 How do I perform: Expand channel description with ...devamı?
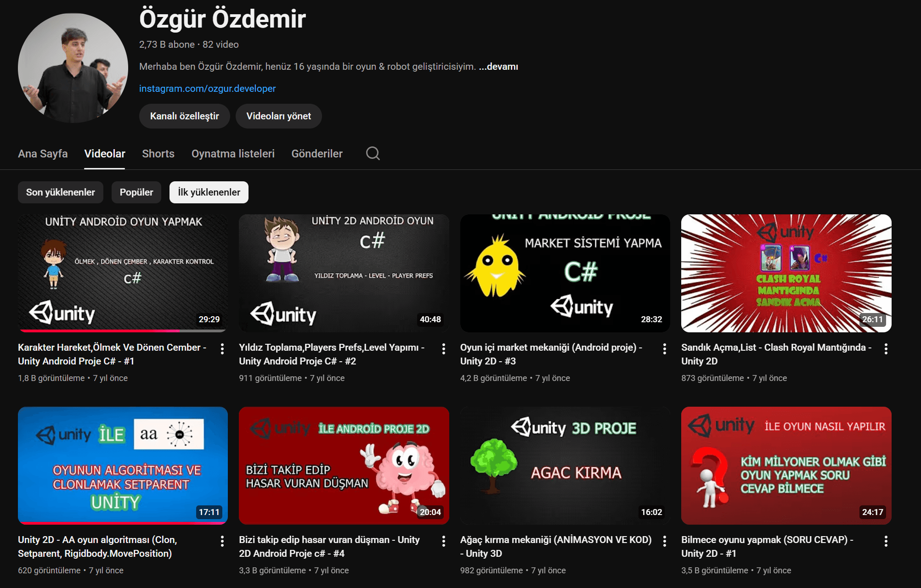tap(498, 67)
